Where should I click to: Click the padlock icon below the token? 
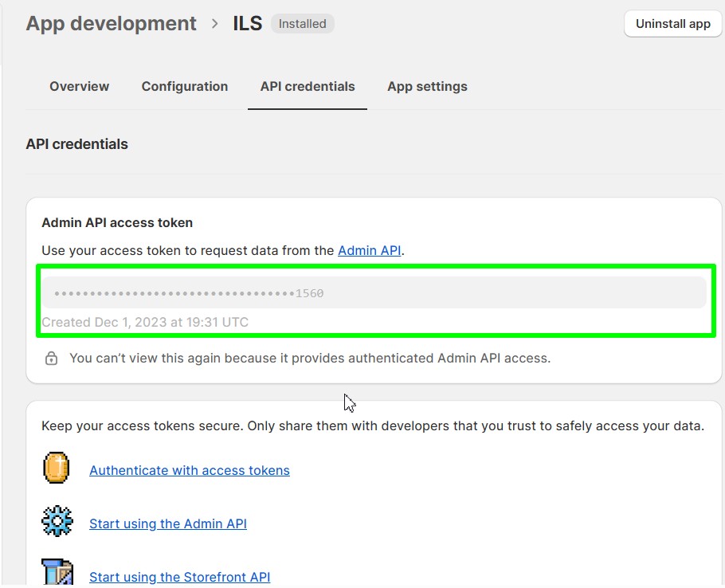[51, 359]
